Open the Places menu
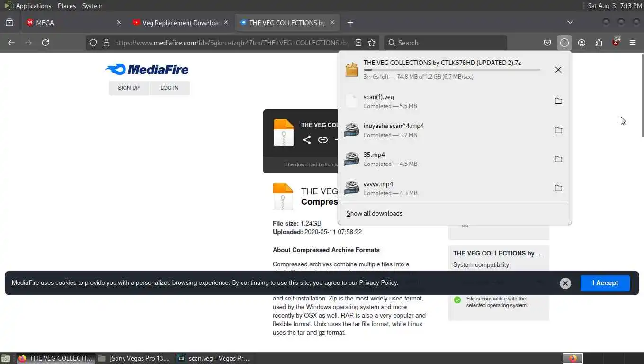 pos(67,6)
